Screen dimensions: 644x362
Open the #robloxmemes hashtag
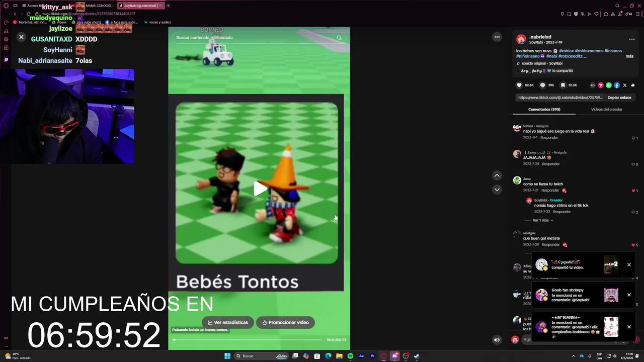tap(589, 51)
